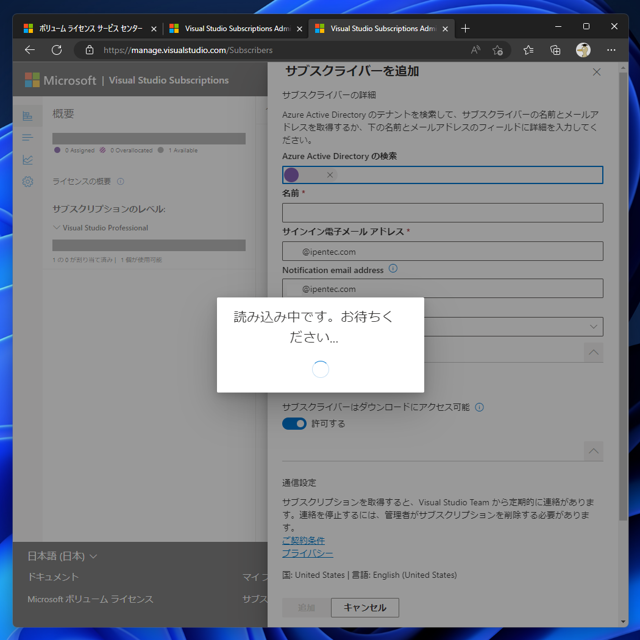The width and height of the screenshot is (640, 640).
Task: Click the 名前 input field
Action: coord(442,213)
